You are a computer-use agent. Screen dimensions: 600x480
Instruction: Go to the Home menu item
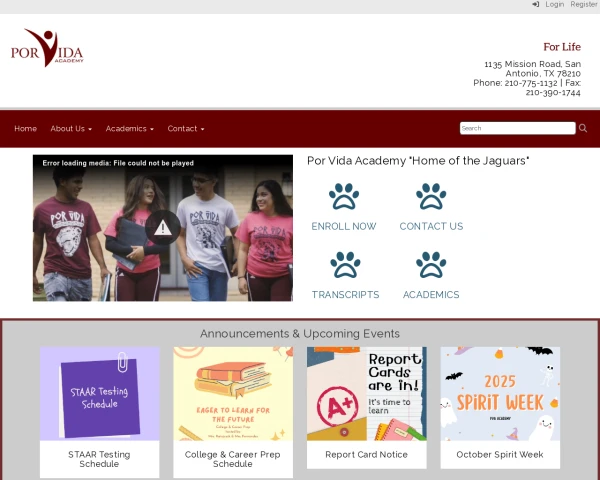point(26,129)
